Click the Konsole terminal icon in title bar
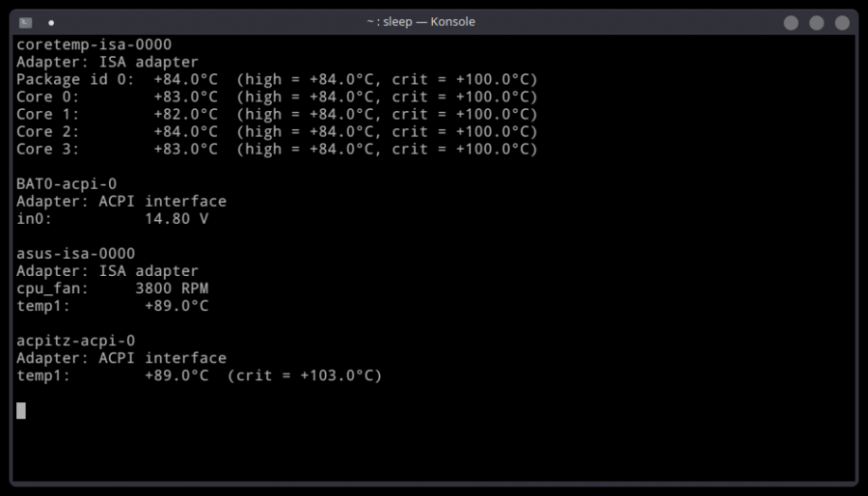 [25, 22]
